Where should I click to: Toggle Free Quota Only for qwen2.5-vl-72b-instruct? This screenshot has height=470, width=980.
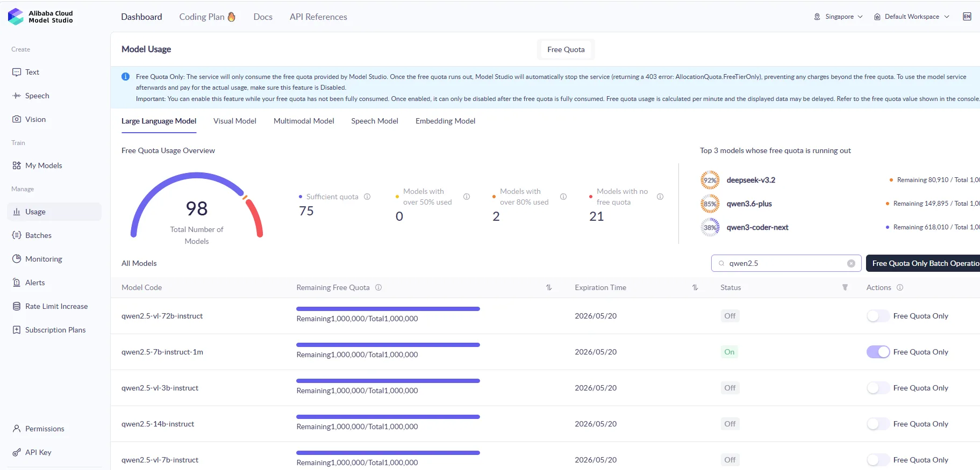pyautogui.click(x=878, y=316)
